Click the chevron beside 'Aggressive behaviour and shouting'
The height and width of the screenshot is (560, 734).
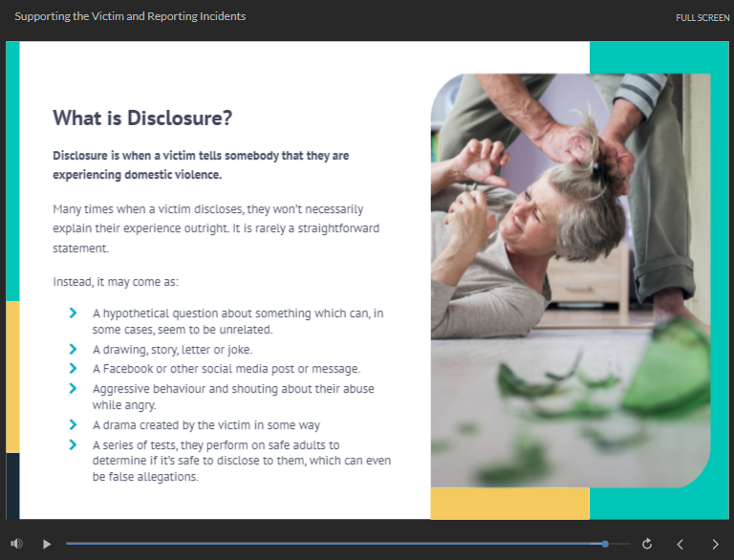tap(73, 388)
